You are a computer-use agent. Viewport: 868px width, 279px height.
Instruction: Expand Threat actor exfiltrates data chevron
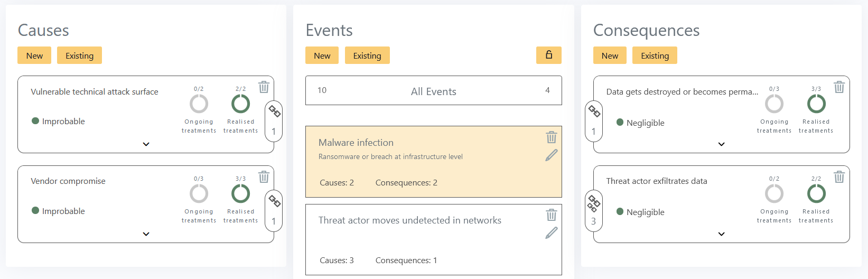[x=722, y=234]
